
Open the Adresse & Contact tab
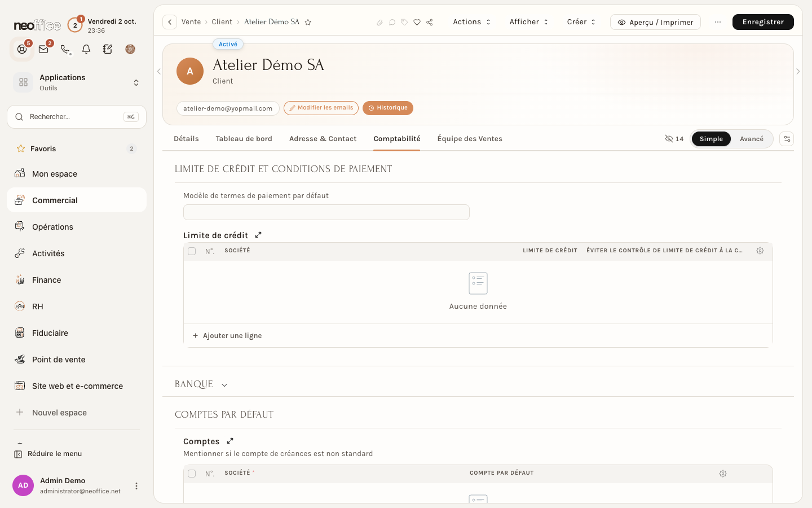pyautogui.click(x=323, y=139)
